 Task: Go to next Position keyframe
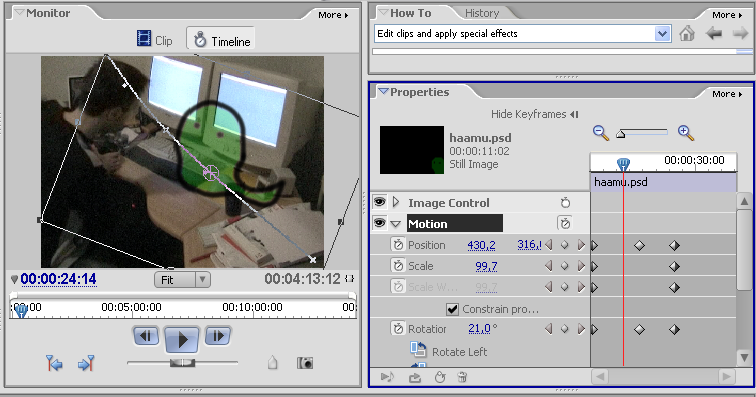[581, 245]
